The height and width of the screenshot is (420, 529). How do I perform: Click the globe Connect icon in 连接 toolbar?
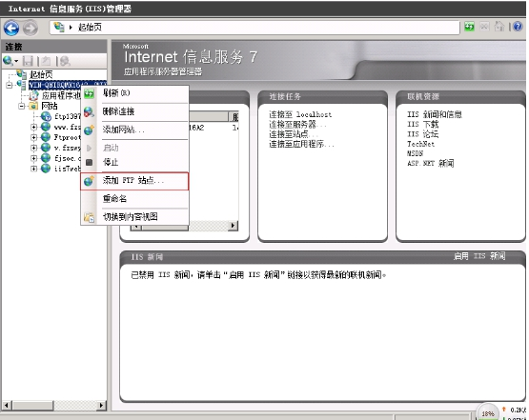coord(8,61)
